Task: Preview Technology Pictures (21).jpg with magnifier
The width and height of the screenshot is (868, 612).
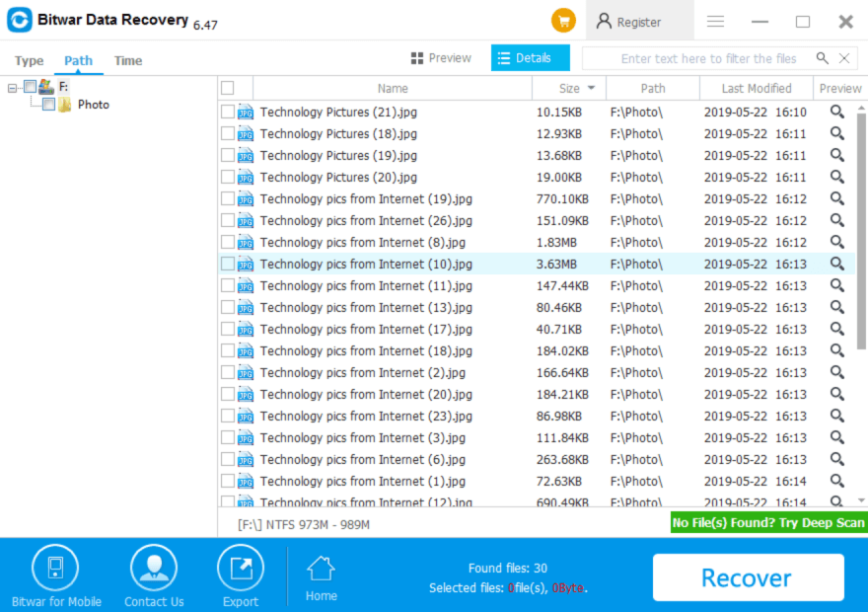Action: [837, 112]
